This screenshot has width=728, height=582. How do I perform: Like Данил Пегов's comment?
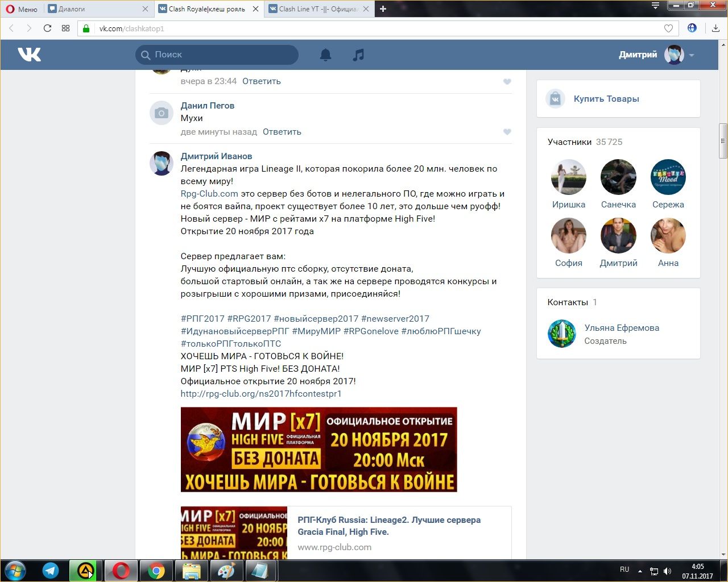pos(507,132)
